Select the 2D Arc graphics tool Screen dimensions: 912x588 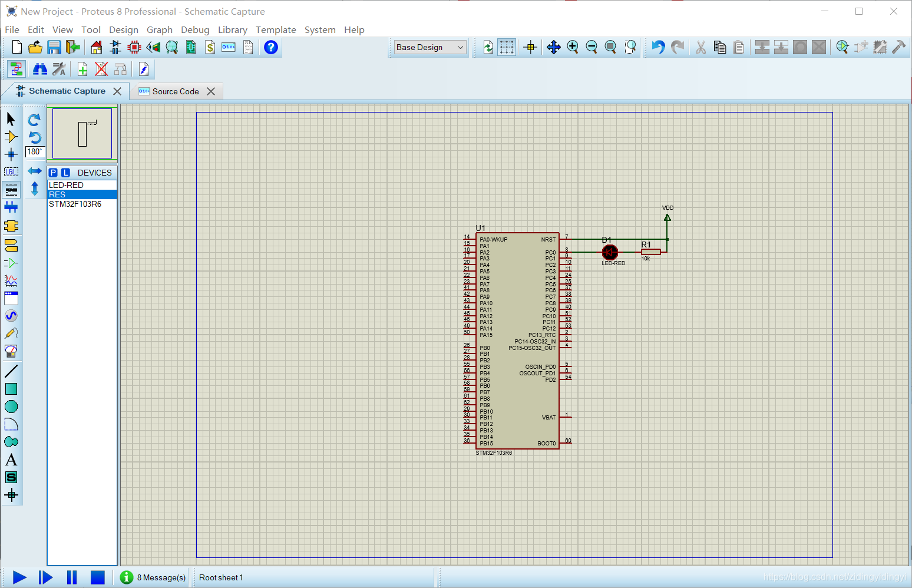click(11, 424)
